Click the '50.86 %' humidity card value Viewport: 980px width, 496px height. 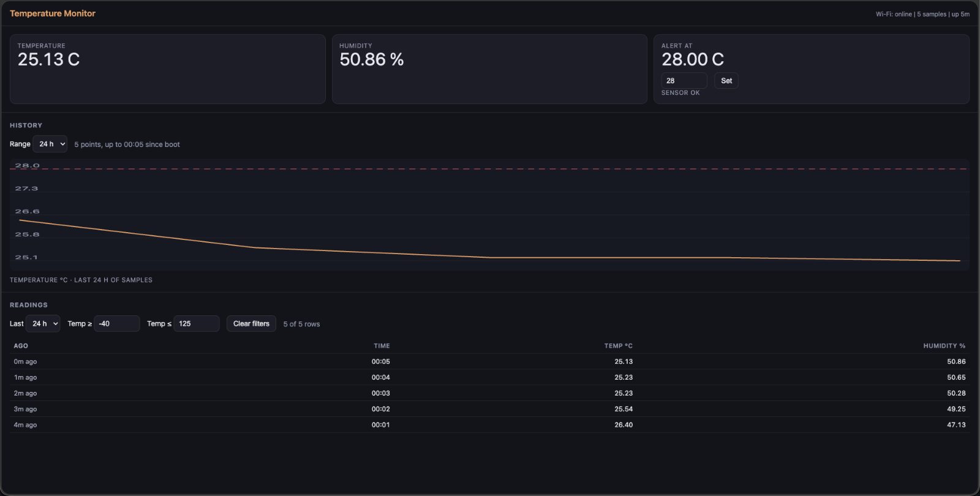click(x=371, y=59)
